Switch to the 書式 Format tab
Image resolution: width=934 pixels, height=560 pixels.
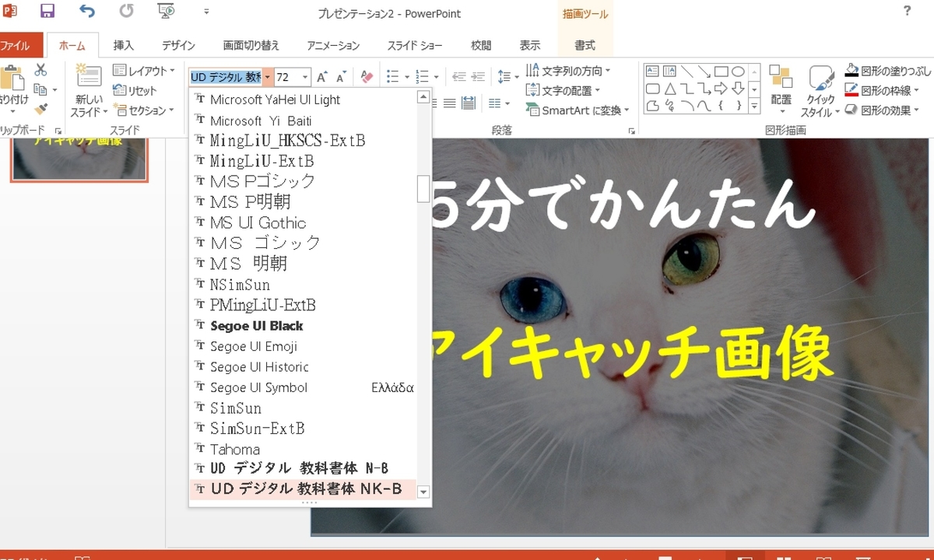585,45
